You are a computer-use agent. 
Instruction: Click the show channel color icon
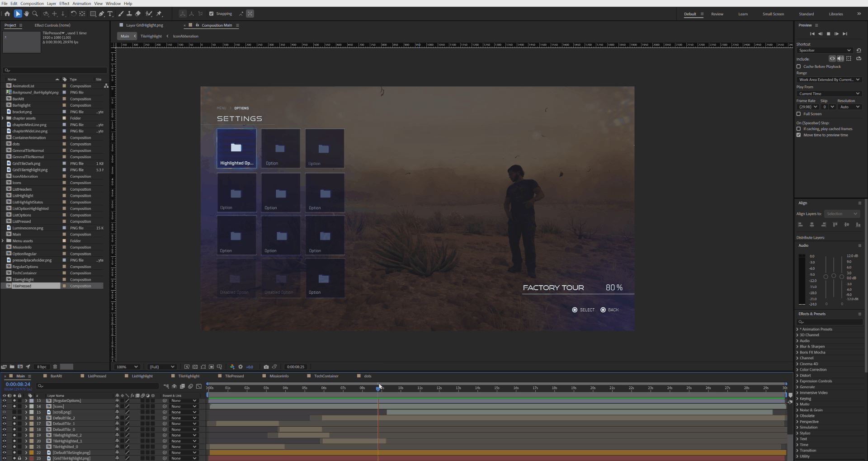[x=232, y=367]
